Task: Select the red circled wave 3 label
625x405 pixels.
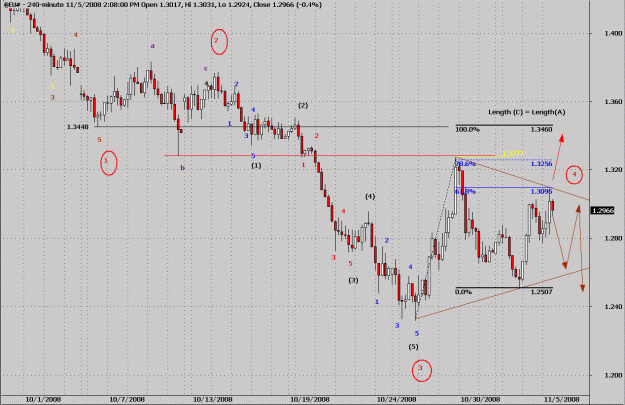Action: pos(422,370)
